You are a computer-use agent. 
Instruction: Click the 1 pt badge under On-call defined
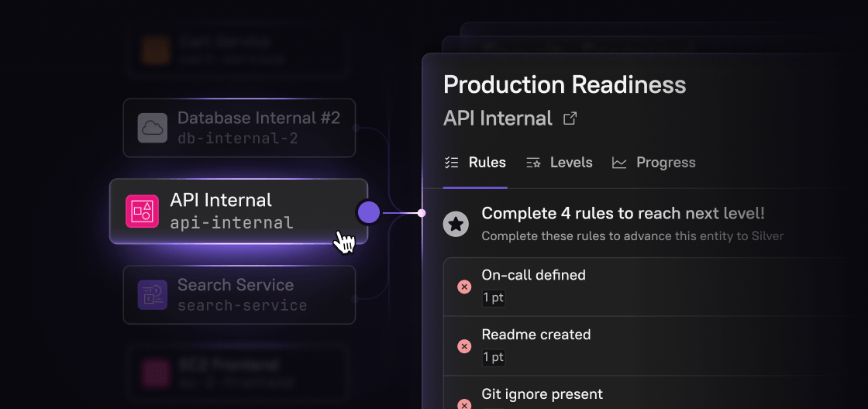click(x=494, y=297)
